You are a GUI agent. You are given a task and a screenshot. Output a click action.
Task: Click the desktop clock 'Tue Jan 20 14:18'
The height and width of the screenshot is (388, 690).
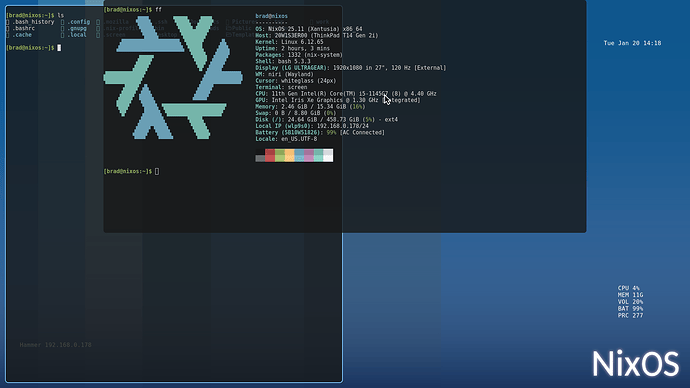point(632,43)
